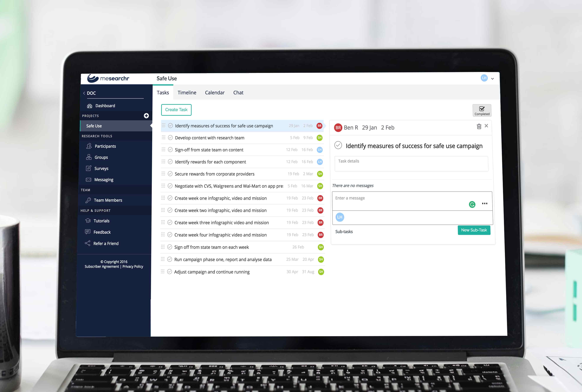This screenshot has width=582, height=392.
Task: Add a new project with plus icon
Action: pos(146,116)
